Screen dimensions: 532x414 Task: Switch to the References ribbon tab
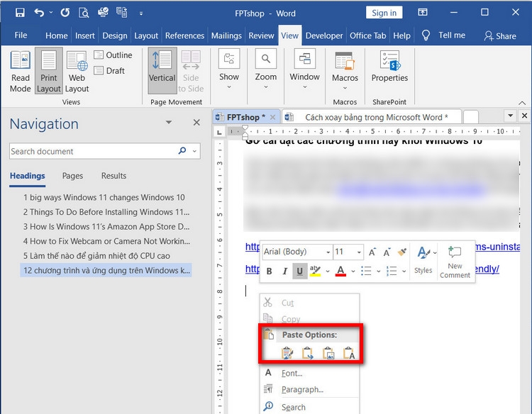[x=184, y=35]
